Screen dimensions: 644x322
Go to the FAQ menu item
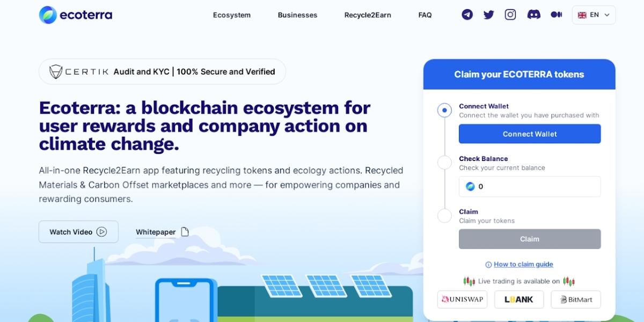tap(425, 15)
